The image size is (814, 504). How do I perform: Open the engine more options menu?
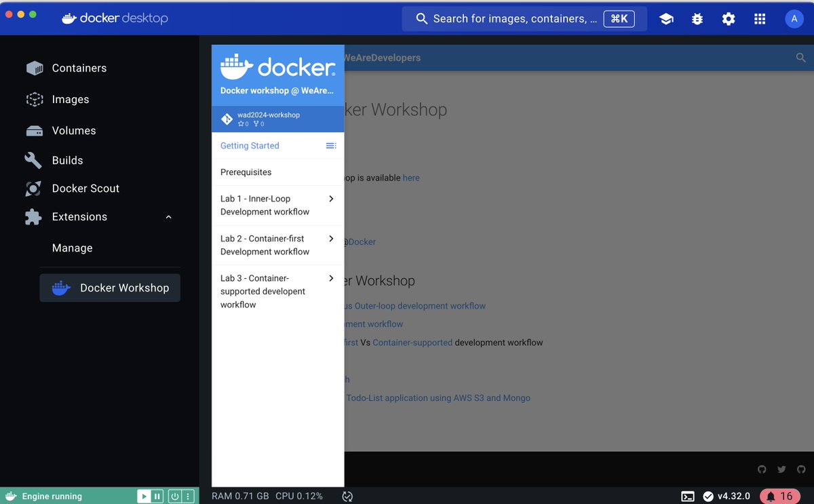[189, 496]
